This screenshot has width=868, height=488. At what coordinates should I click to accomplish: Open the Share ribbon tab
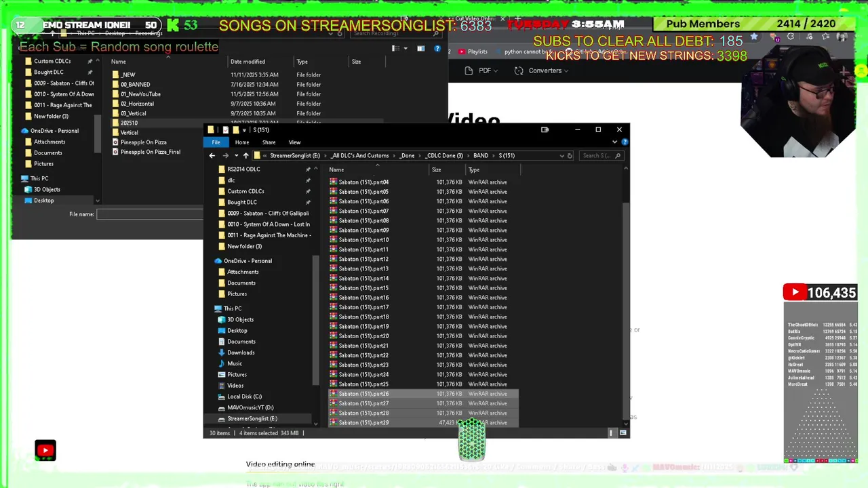(x=269, y=142)
